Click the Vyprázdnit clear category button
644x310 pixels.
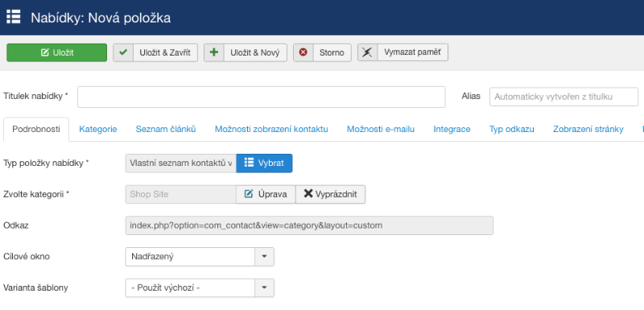tap(330, 194)
